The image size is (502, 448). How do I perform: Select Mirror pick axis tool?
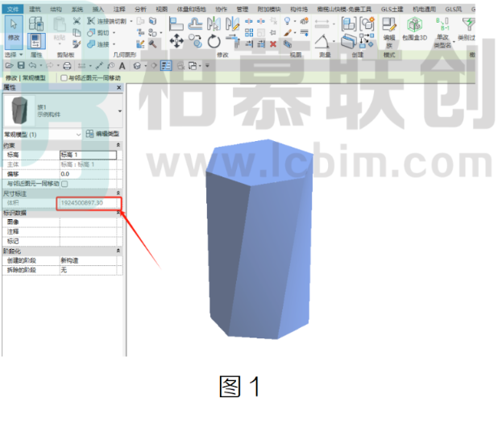pyautogui.click(x=214, y=23)
